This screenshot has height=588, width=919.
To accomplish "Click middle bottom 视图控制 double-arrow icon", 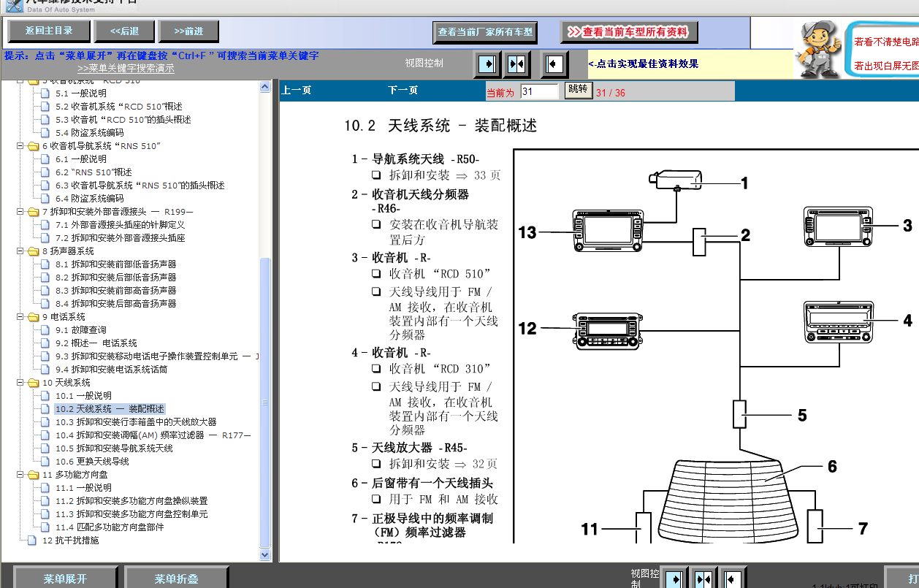I will pos(703,579).
